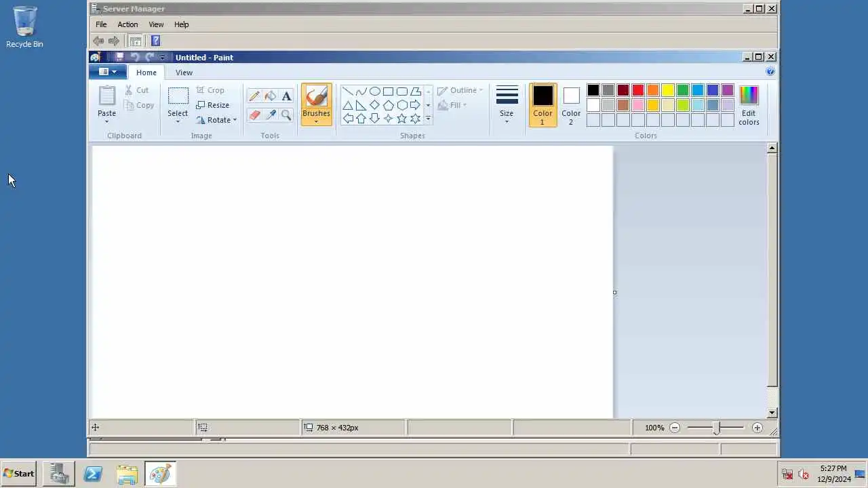Choose the Diamond shape
Image resolution: width=868 pixels, height=488 pixels.
tap(374, 105)
